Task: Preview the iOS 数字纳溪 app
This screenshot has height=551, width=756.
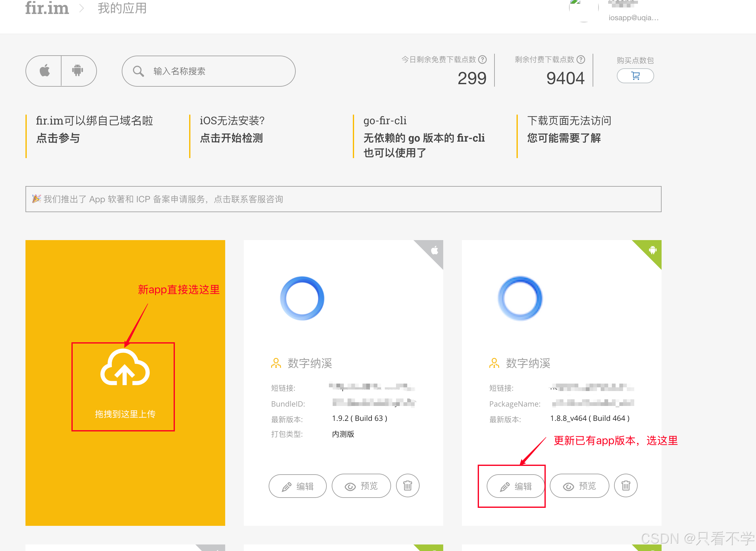Action: (361, 486)
